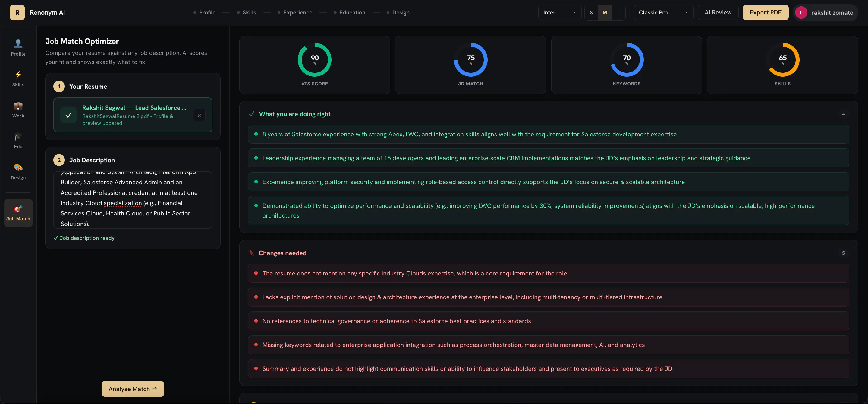
Task: Open the Edu graduation cap sidebar item
Action: [18, 140]
